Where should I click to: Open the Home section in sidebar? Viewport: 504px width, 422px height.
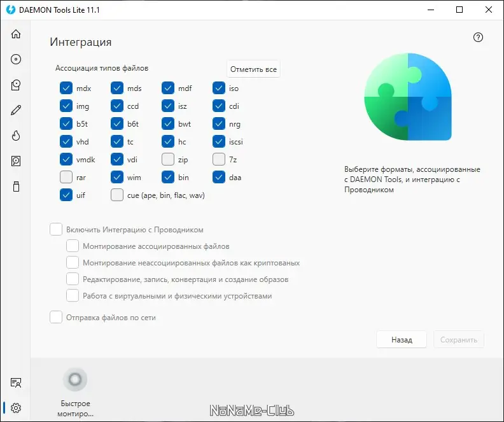(16, 34)
